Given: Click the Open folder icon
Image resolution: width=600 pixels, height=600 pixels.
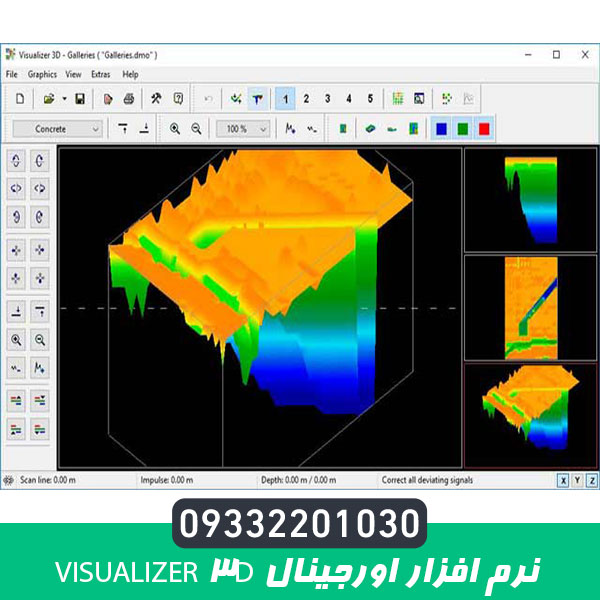Looking at the screenshot, I should (x=49, y=99).
